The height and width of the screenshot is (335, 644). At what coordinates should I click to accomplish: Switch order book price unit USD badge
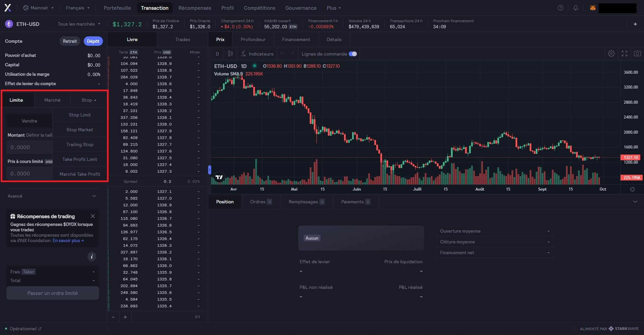[x=167, y=52]
